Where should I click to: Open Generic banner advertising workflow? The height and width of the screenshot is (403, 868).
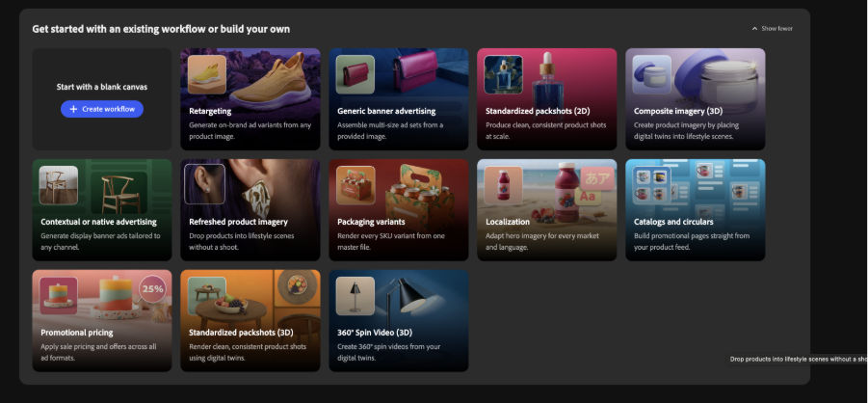click(399, 99)
